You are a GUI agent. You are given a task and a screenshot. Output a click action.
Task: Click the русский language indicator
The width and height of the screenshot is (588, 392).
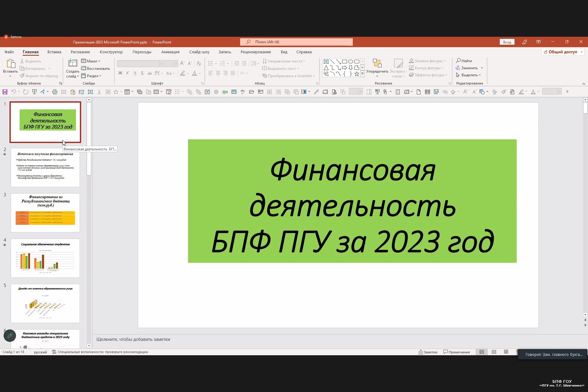(40, 352)
